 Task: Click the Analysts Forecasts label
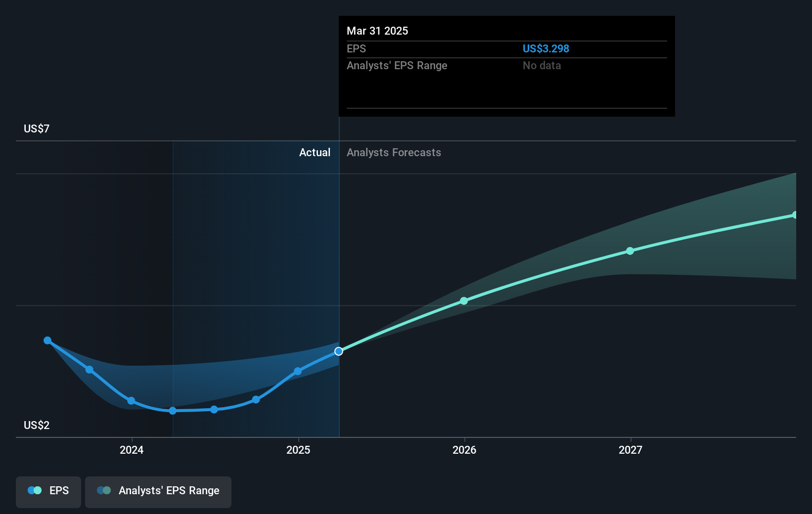point(394,152)
